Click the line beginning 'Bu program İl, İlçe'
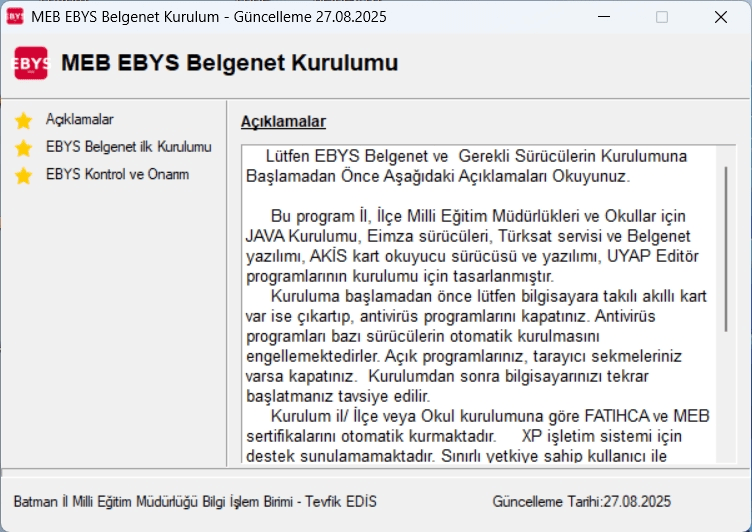 click(x=478, y=216)
